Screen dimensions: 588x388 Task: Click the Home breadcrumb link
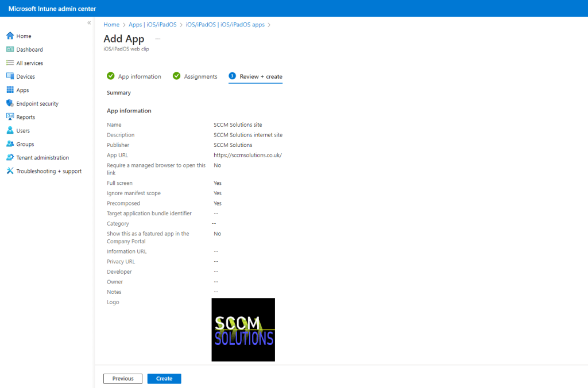click(x=111, y=25)
